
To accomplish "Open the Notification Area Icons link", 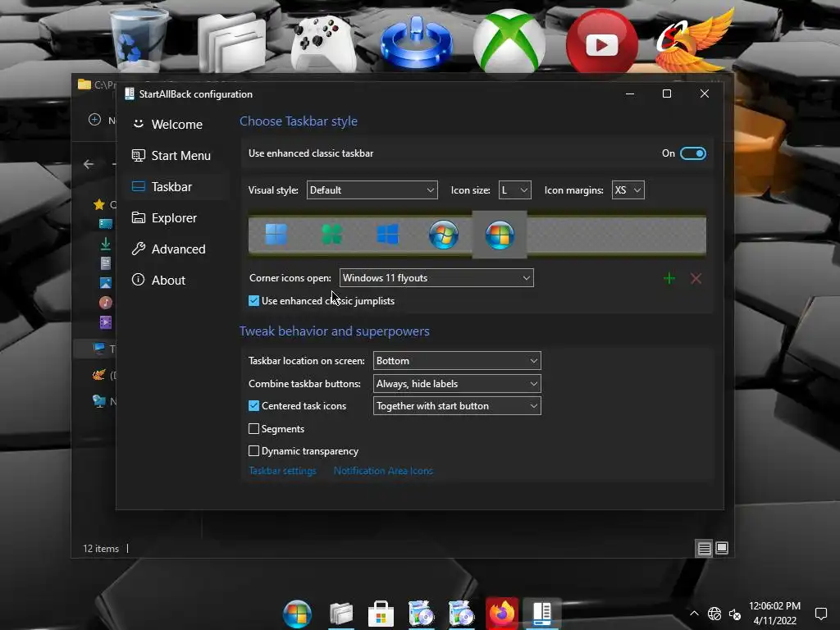I will tap(383, 471).
